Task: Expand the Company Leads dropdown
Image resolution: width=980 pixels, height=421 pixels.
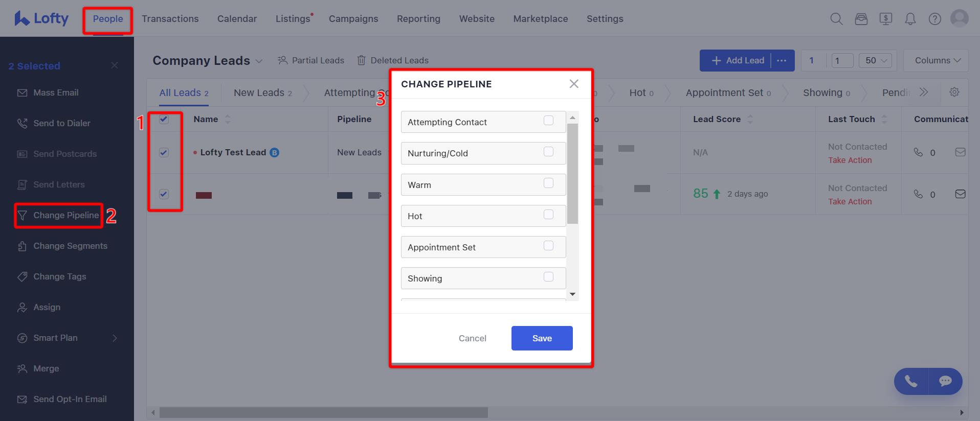Action: click(x=259, y=61)
